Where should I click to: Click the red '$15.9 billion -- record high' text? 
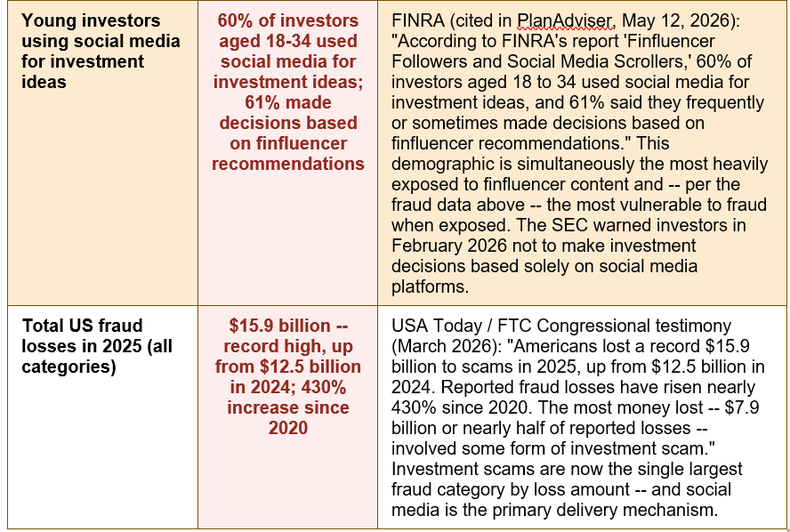tap(287, 335)
